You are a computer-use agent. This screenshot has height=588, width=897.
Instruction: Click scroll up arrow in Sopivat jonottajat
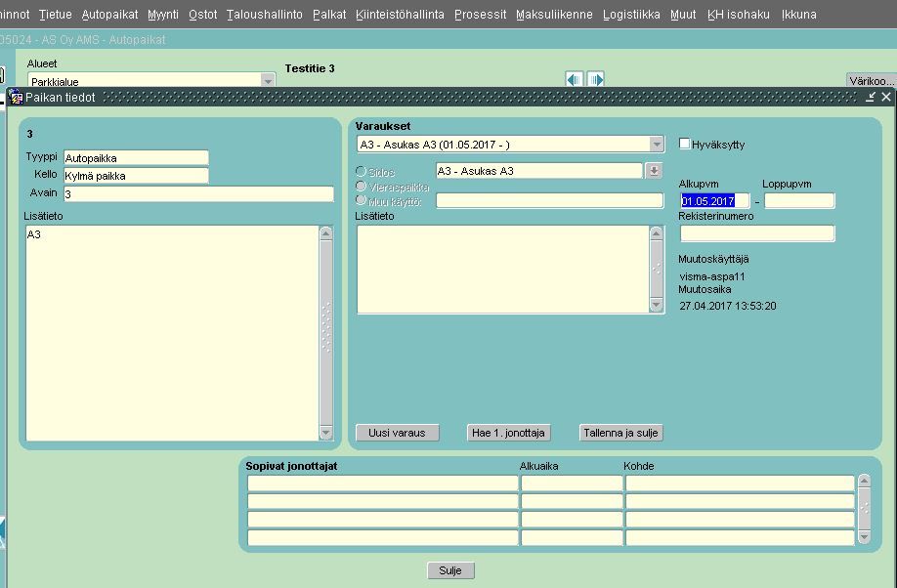(x=864, y=481)
